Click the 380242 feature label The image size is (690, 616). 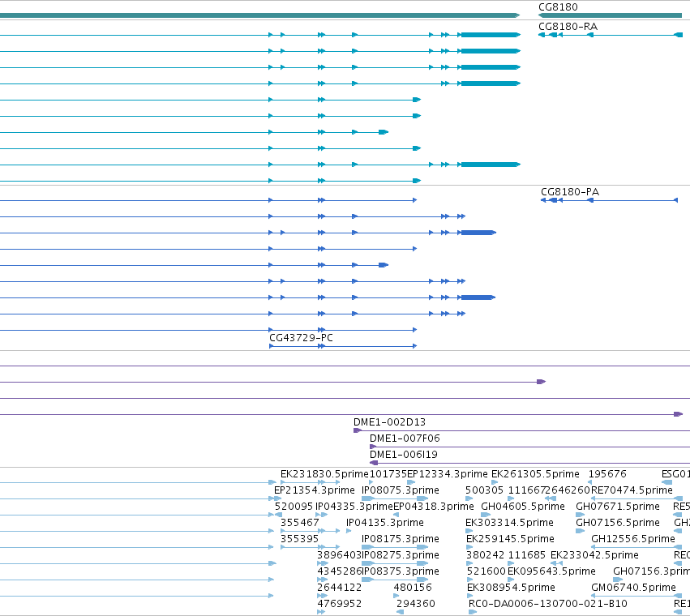click(485, 556)
